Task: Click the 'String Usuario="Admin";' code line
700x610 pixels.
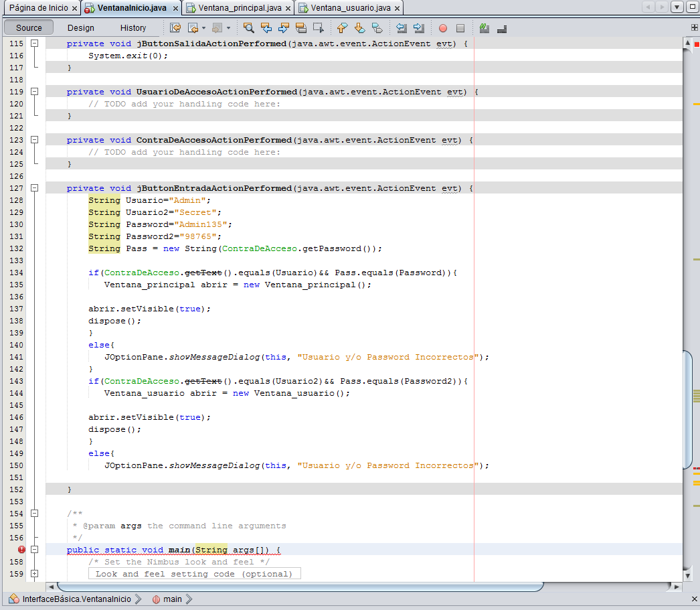Action: (149, 200)
